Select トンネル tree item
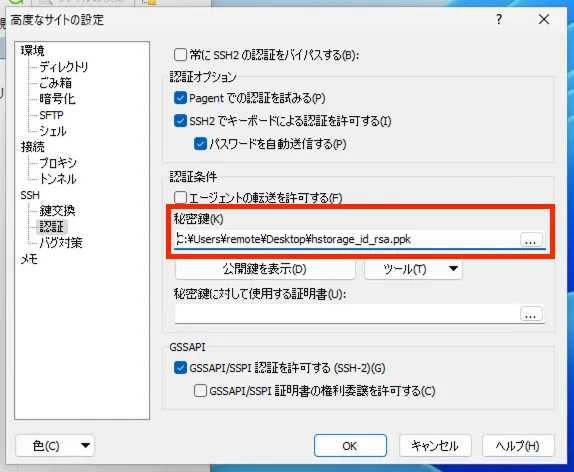The height and width of the screenshot is (472, 574). point(57,179)
